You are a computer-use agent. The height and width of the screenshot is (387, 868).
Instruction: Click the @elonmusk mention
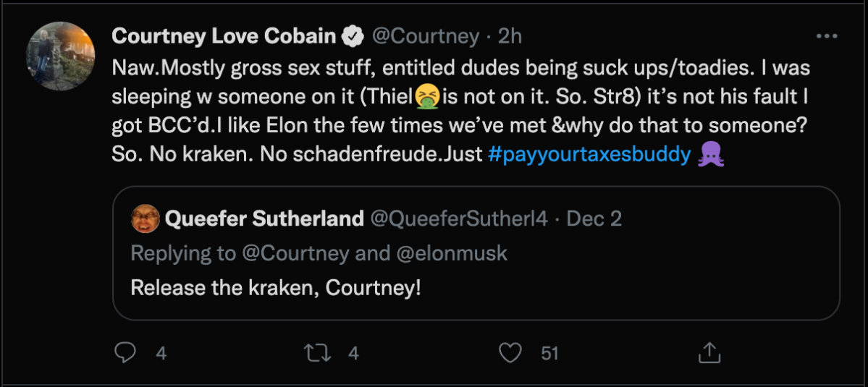455,253
